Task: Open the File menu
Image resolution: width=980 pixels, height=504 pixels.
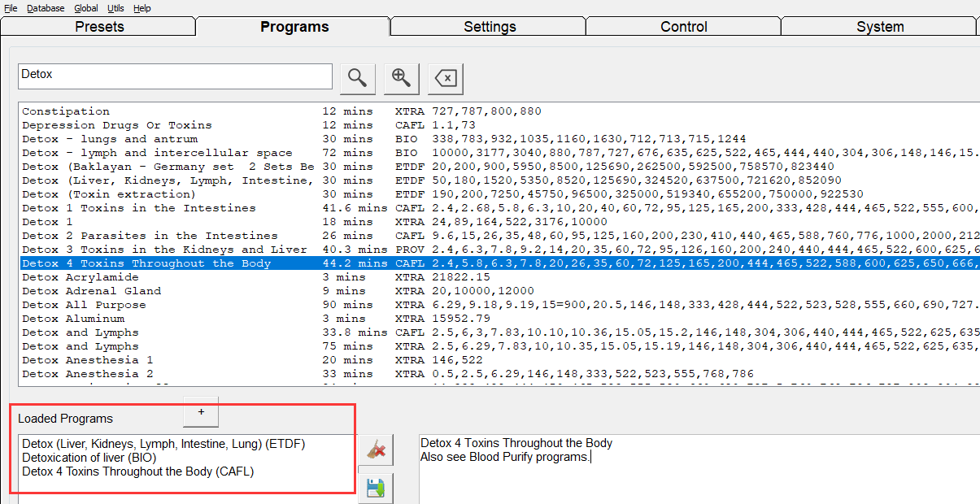Action: [x=11, y=8]
